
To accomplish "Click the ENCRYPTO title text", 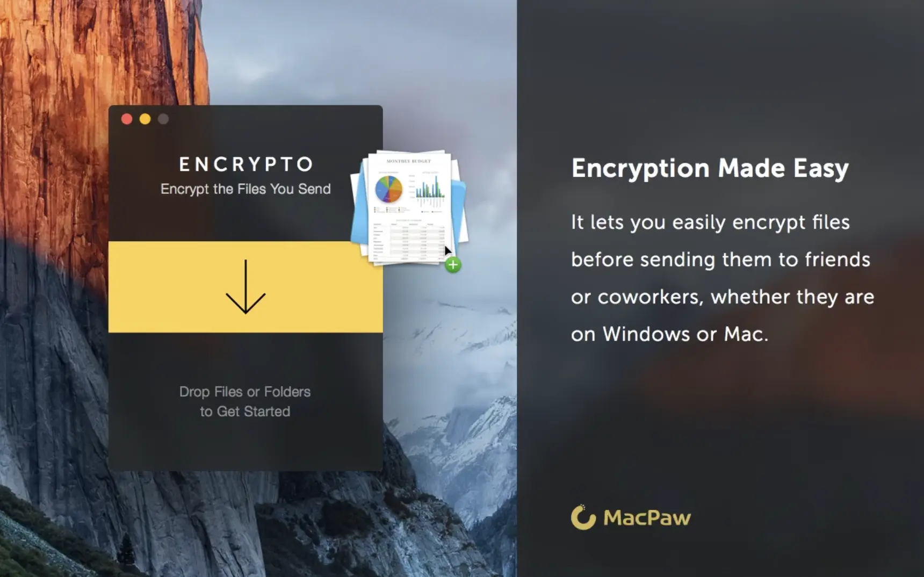I will click(246, 164).
